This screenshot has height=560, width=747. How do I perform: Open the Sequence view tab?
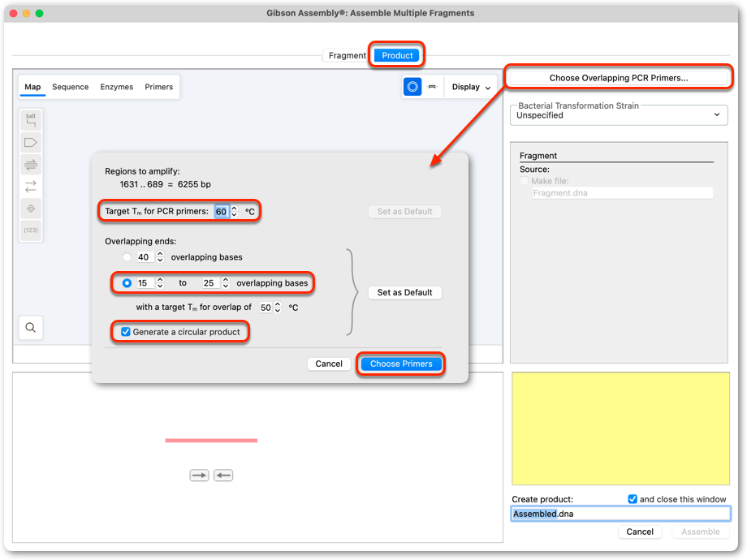click(x=70, y=87)
